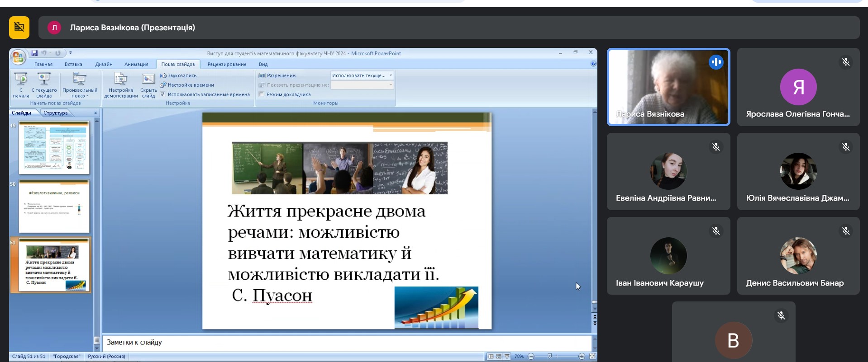Open the Вставка ribbon tab
This screenshot has height=362, width=868.
click(73, 64)
